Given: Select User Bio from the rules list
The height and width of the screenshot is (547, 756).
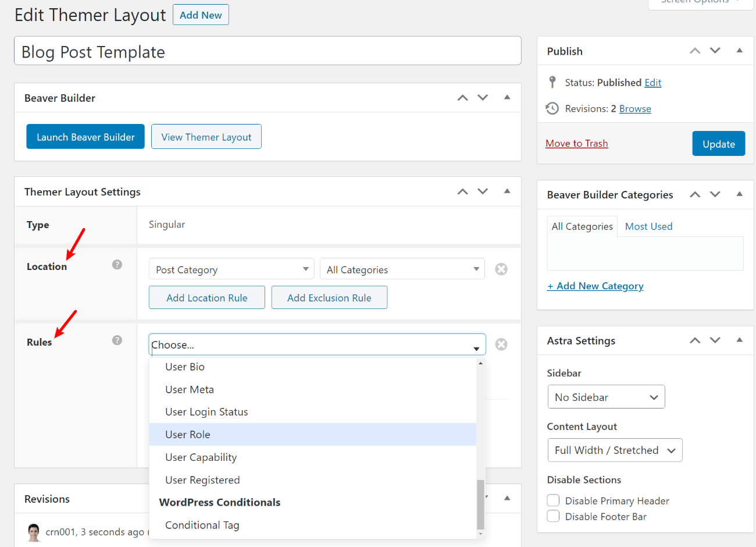Looking at the screenshot, I should pos(313,367).
